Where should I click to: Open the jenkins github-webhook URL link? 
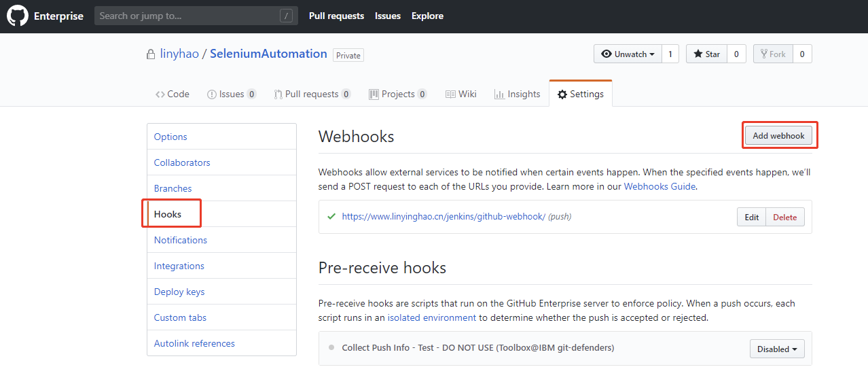click(444, 216)
